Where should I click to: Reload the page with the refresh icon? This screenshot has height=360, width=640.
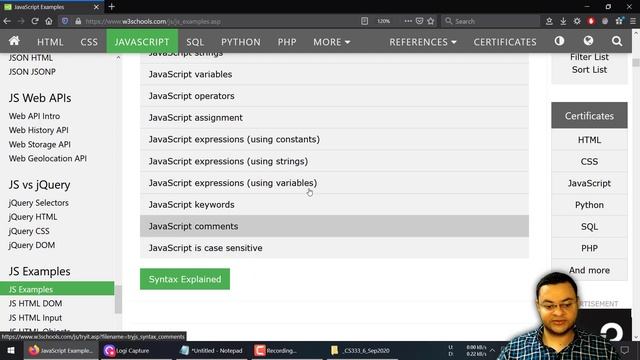[x=35, y=21]
